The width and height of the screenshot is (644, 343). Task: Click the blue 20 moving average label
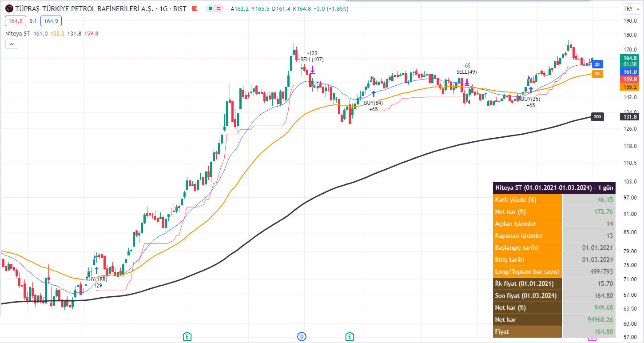597,64
